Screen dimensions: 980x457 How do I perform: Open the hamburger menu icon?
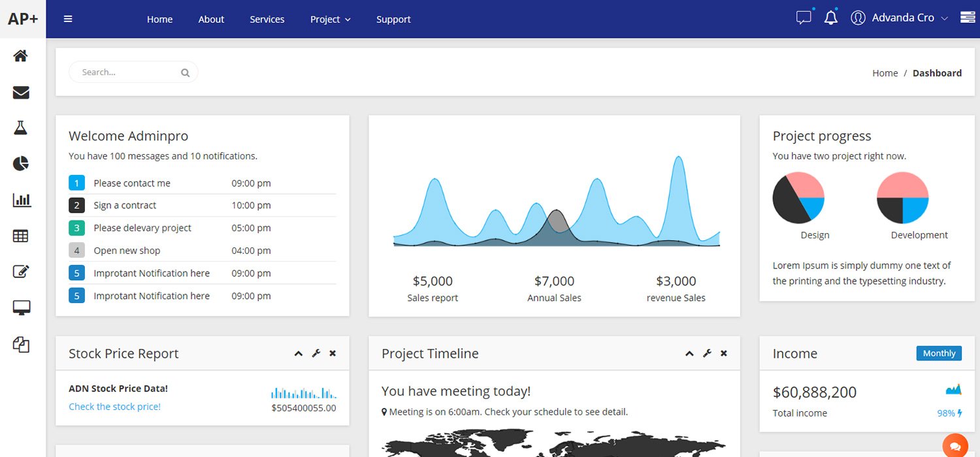pyautogui.click(x=68, y=19)
